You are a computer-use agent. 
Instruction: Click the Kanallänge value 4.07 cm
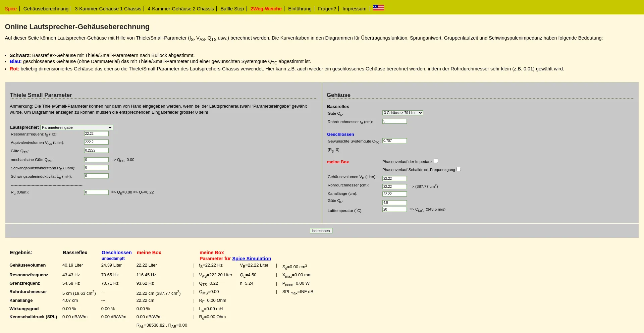(70, 300)
